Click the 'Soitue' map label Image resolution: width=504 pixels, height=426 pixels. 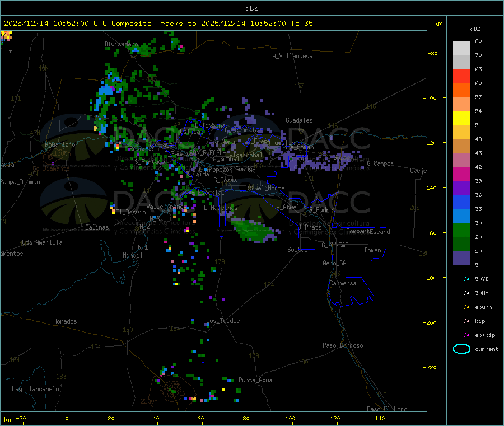point(298,250)
